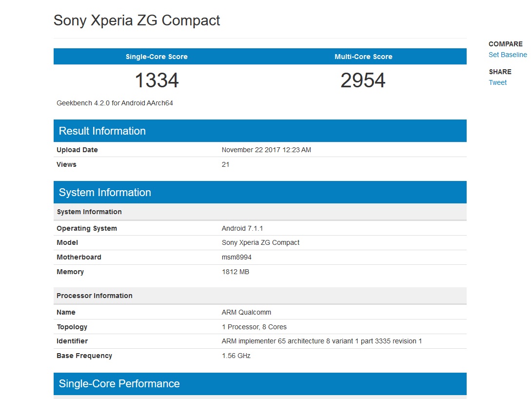Viewport: 532px width, 399px height.
Task: Click the Result Information section header
Action: pyautogui.click(x=102, y=131)
